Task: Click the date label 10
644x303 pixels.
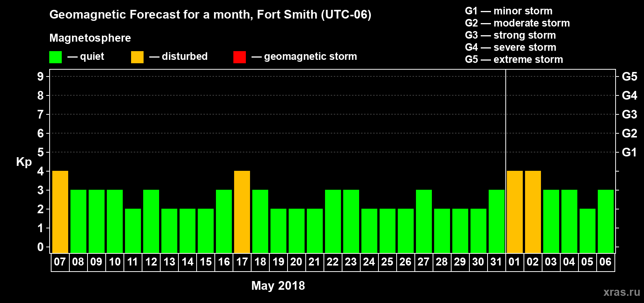Action: [x=114, y=262]
